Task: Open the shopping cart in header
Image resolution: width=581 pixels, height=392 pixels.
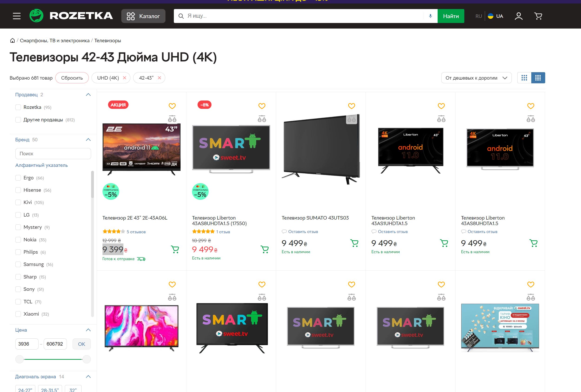Action: (x=538, y=16)
